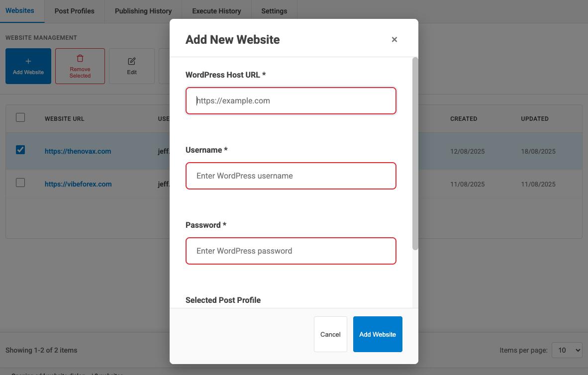This screenshot has height=375, width=588.
Task: Sort by the Website URL column header
Action: point(65,119)
